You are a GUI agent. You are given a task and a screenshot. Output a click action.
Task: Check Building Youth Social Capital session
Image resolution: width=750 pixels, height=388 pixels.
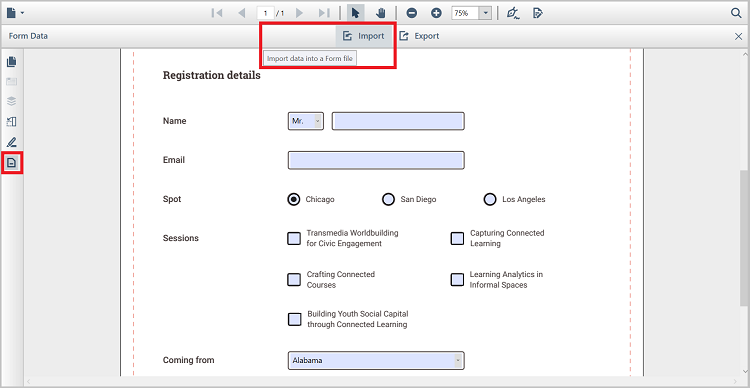[295, 319]
